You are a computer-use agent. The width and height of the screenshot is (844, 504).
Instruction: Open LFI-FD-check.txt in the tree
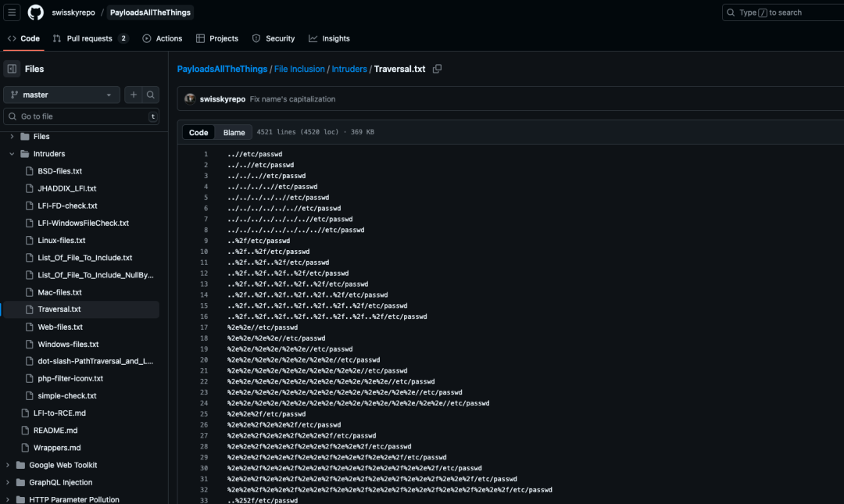(67, 206)
